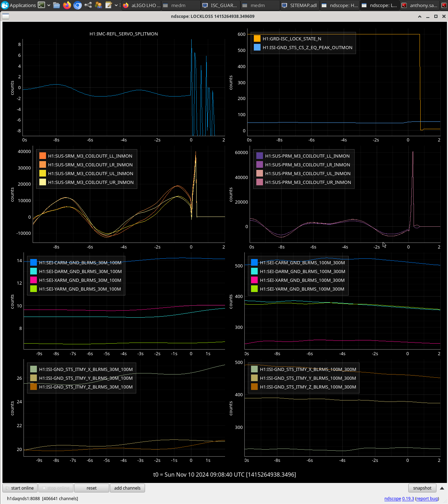This screenshot has width=448, height=504.
Task: Switch to the SITEMAP.adl taskbar window
Action: coord(300,5)
